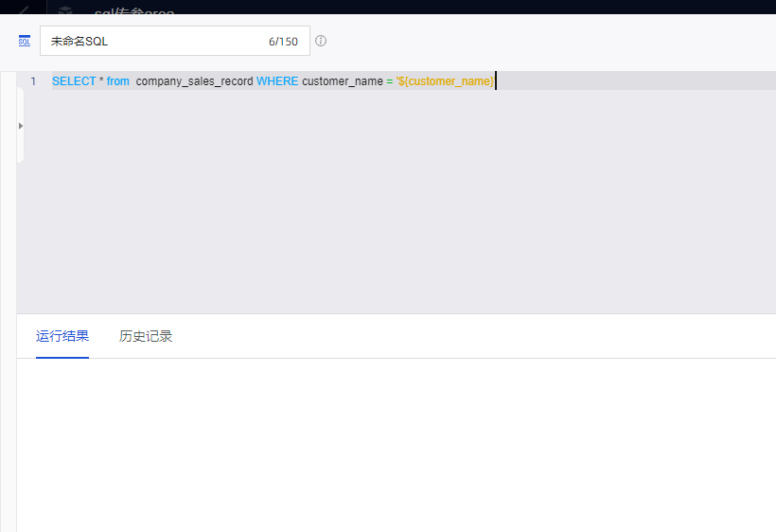Click the SQL icon beside the name field
The width and height of the screenshot is (776, 532).
point(25,42)
